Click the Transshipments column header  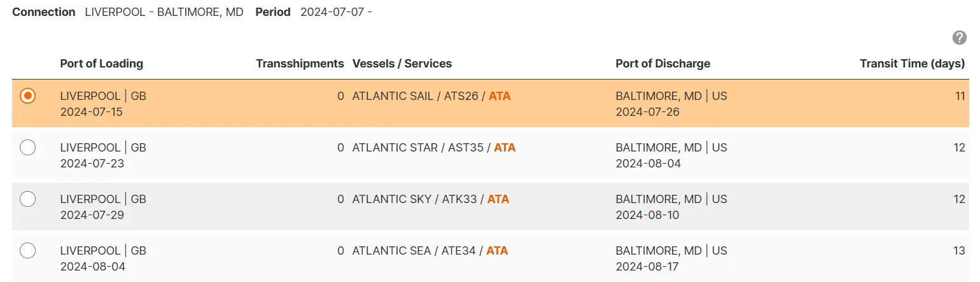(300, 64)
